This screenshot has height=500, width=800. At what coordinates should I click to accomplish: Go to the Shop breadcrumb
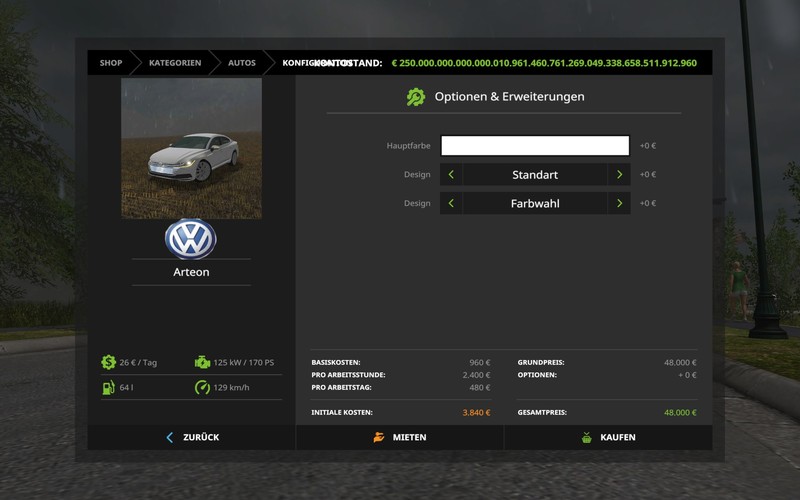coord(110,63)
